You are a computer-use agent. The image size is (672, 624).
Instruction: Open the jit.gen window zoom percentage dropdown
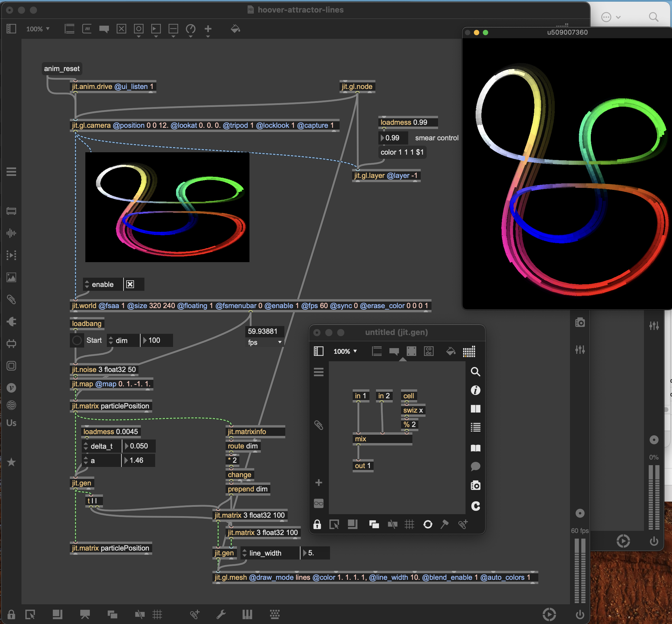(345, 351)
